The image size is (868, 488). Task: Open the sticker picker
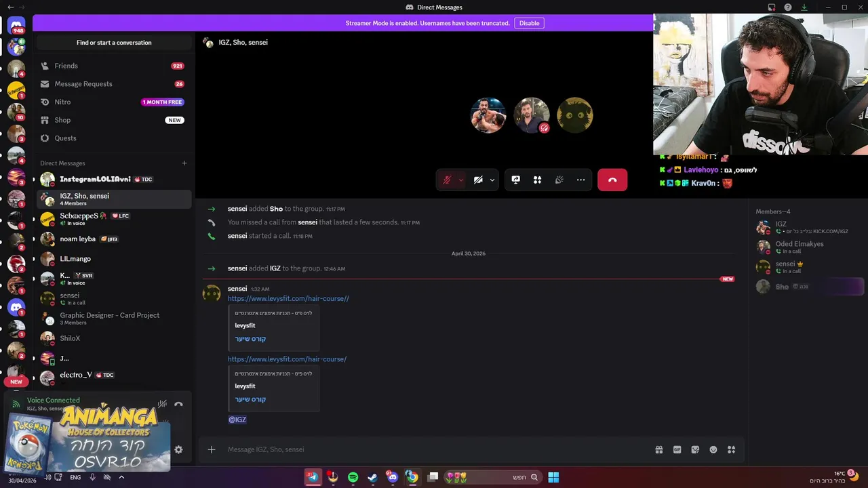click(x=695, y=449)
